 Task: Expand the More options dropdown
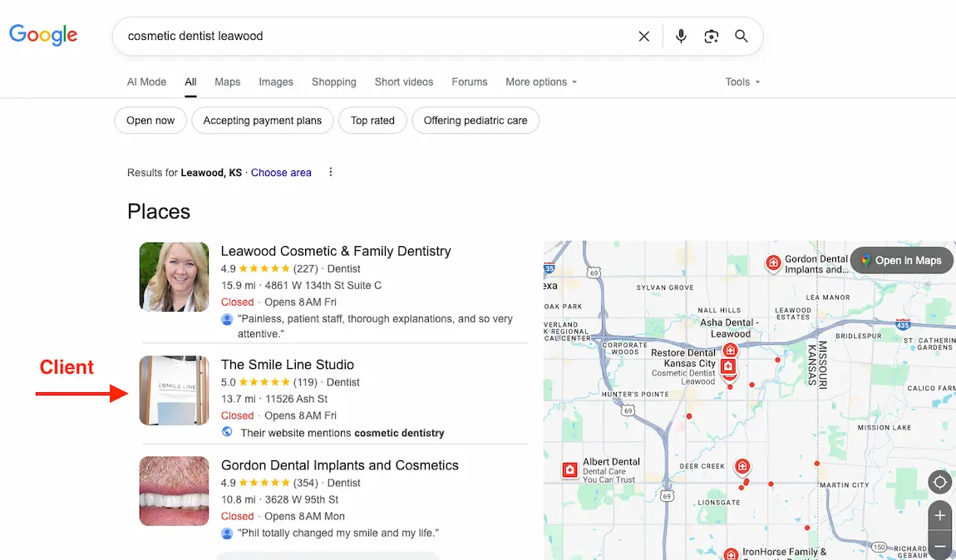pos(541,81)
